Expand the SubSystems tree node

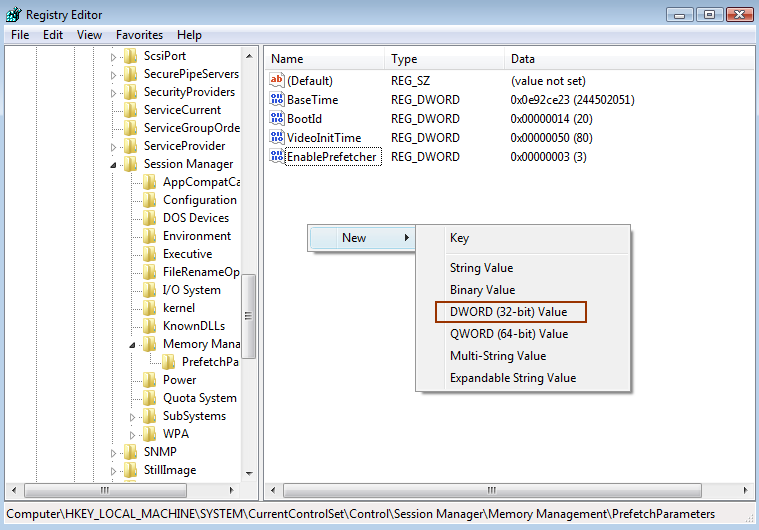tap(132, 417)
